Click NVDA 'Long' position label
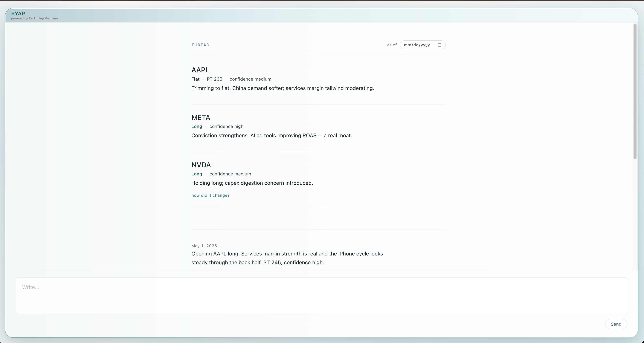The width and height of the screenshot is (644, 343). [x=196, y=174]
